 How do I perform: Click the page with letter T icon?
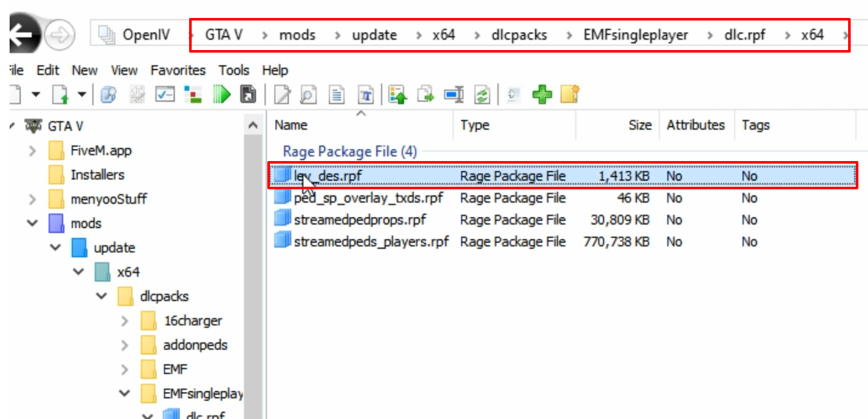click(x=365, y=95)
